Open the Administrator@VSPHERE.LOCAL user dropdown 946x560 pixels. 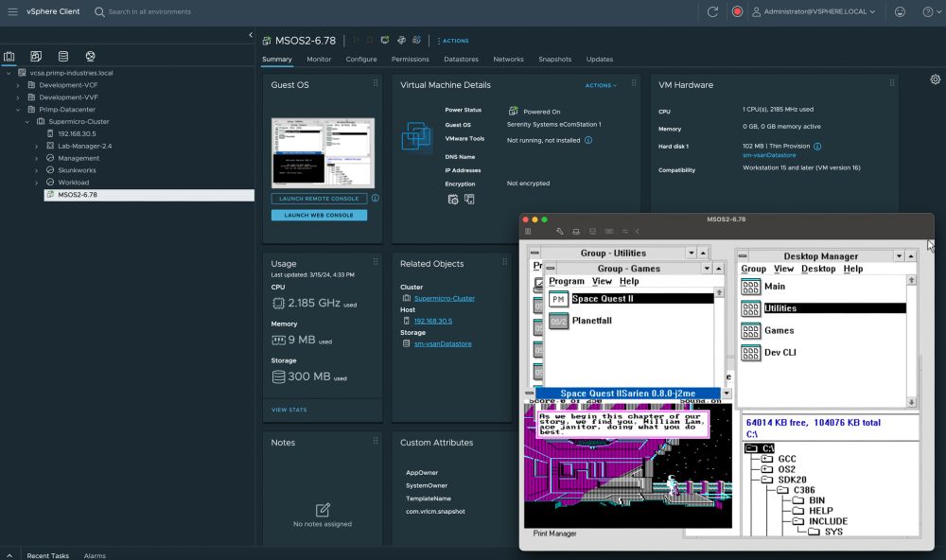pos(814,11)
